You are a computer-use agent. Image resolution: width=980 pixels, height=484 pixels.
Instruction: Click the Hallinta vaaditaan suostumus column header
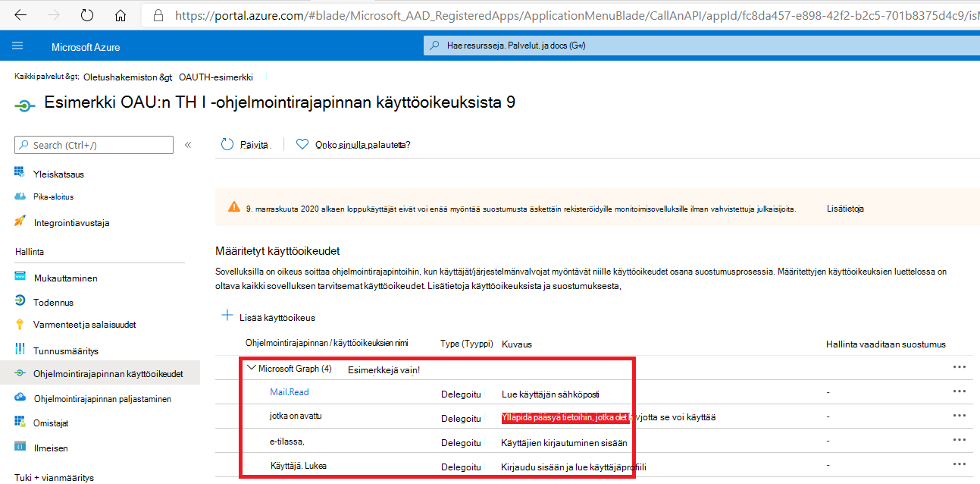pos(886,344)
